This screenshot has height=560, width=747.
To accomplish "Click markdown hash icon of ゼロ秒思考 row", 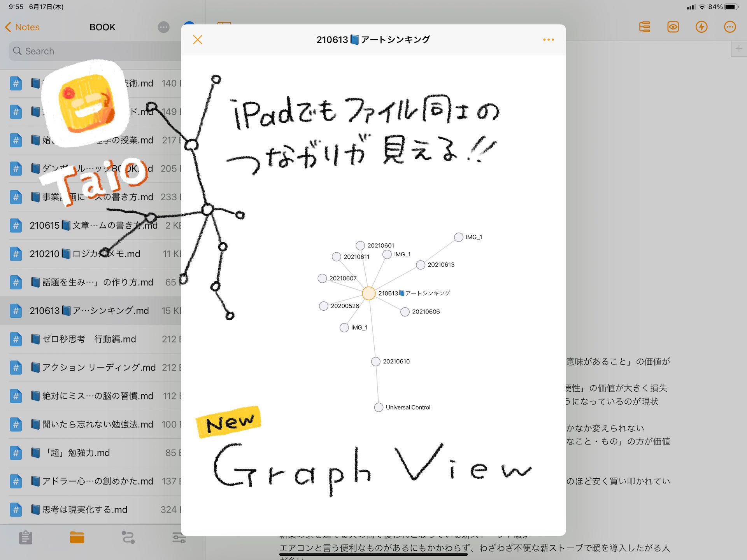I will [16, 339].
